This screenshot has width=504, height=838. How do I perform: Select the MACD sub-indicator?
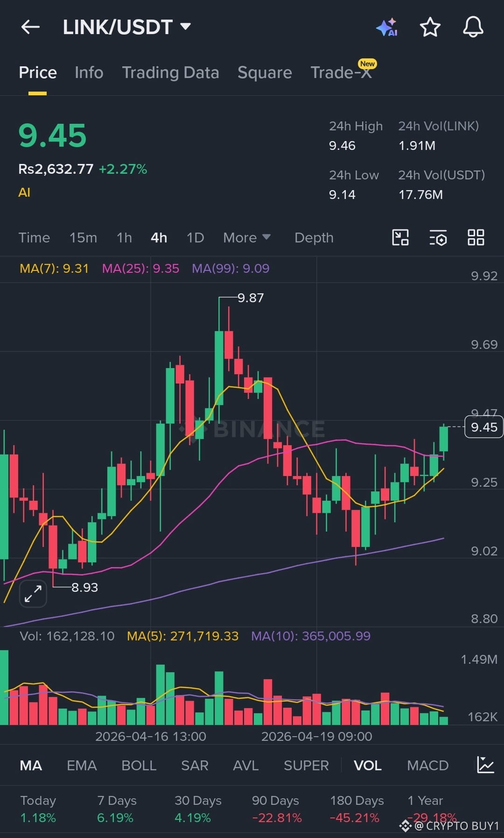coord(427,765)
